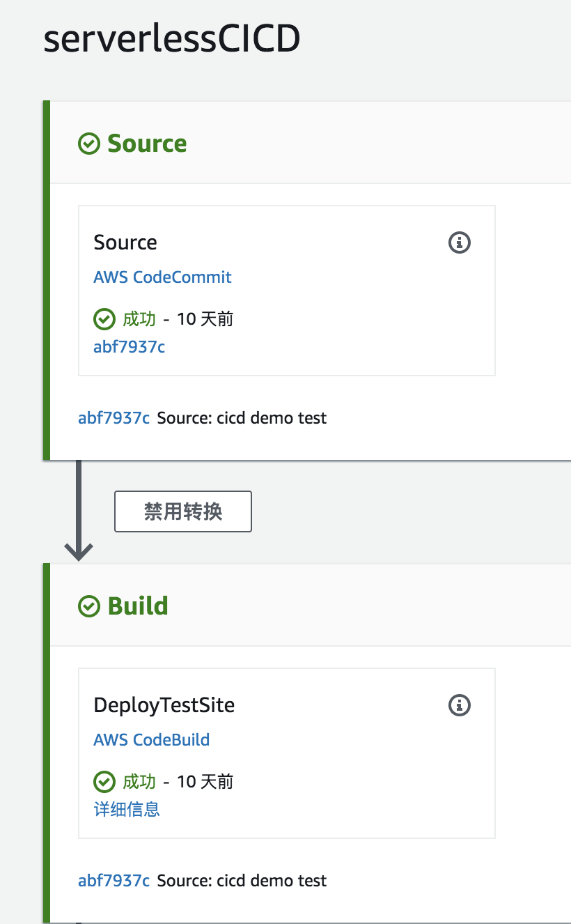Open 详细信息 link in DeployTestSite card
Image resolution: width=571 pixels, height=924 pixels.
point(127,809)
